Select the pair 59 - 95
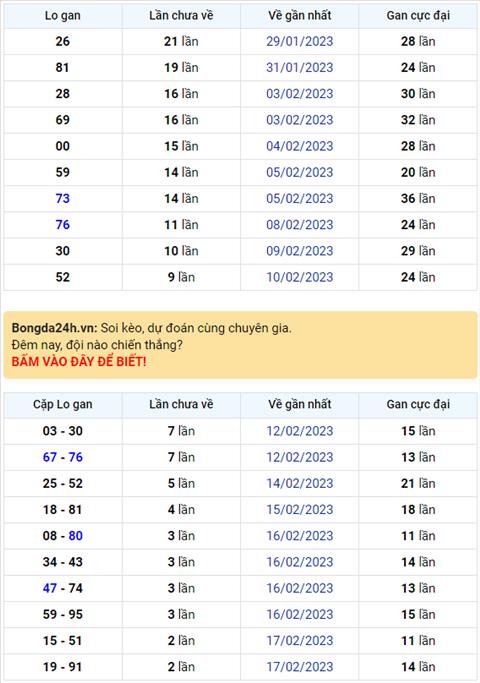Screen dimensions: 480x683 (x=63, y=614)
